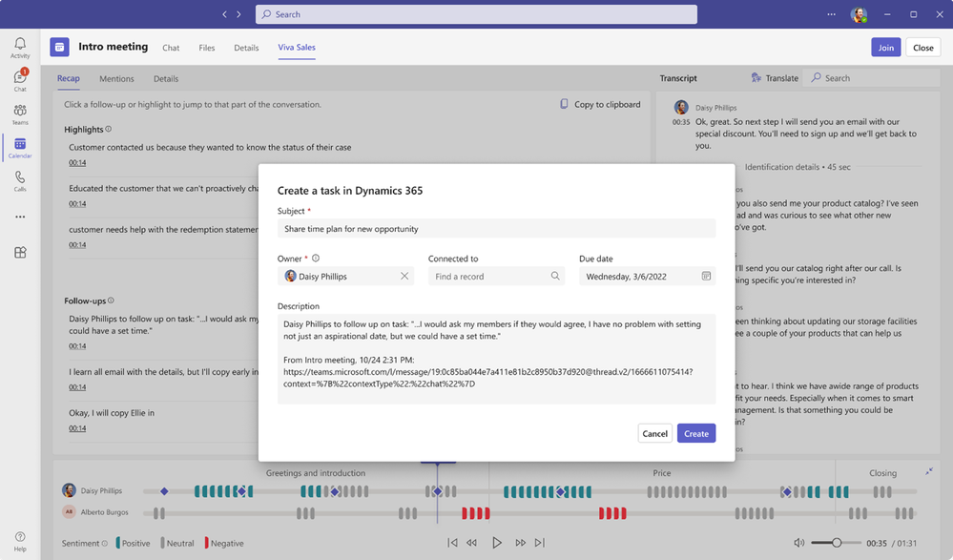953x560 pixels.
Task: Click the volume speaker icon
Action: (x=798, y=543)
